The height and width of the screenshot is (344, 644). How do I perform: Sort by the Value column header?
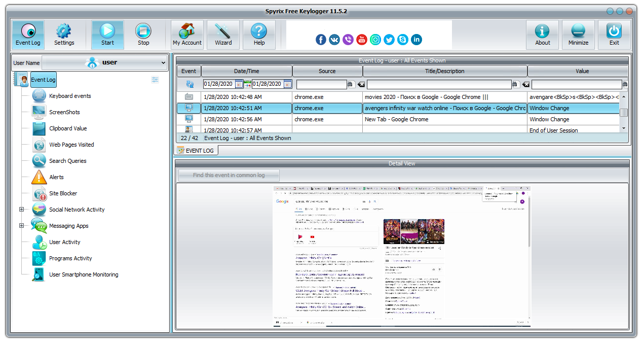578,71
